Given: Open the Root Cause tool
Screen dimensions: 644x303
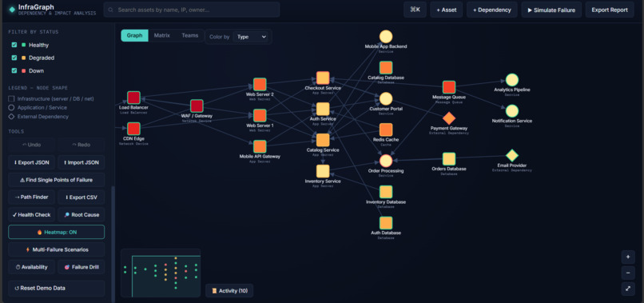Looking at the screenshot, I should click(81, 214).
